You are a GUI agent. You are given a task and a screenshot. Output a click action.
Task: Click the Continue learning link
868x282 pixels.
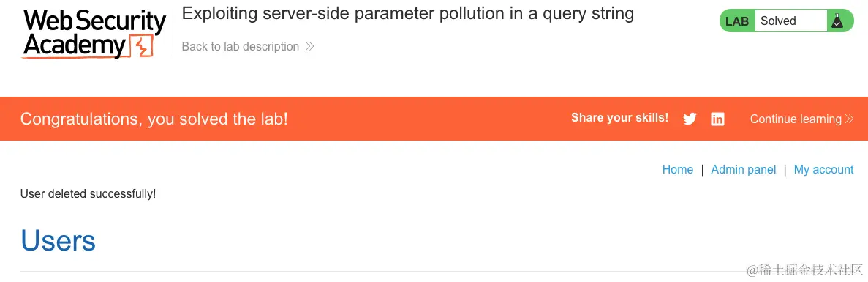[796, 119]
